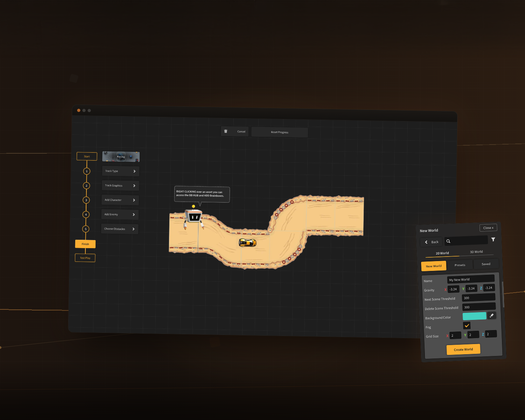Click the Racing thumbnail banner
Viewport: 525px width, 420px height.
tap(121, 156)
